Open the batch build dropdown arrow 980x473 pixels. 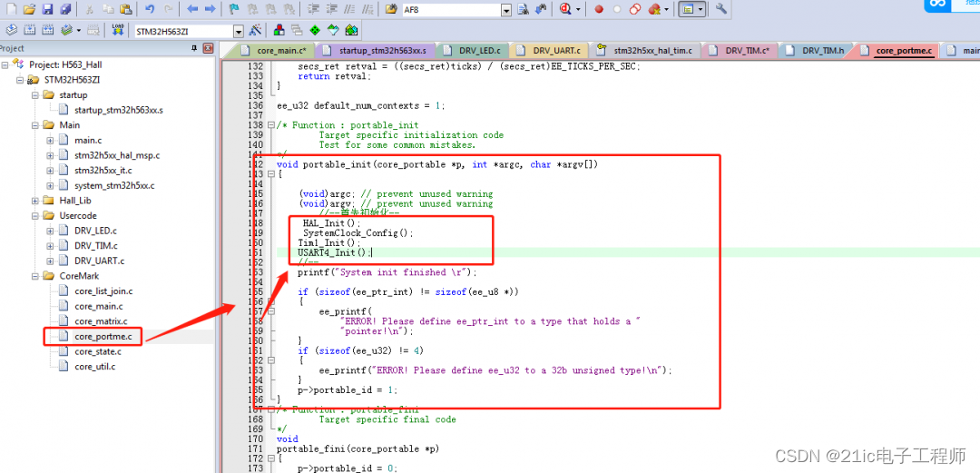79,30
